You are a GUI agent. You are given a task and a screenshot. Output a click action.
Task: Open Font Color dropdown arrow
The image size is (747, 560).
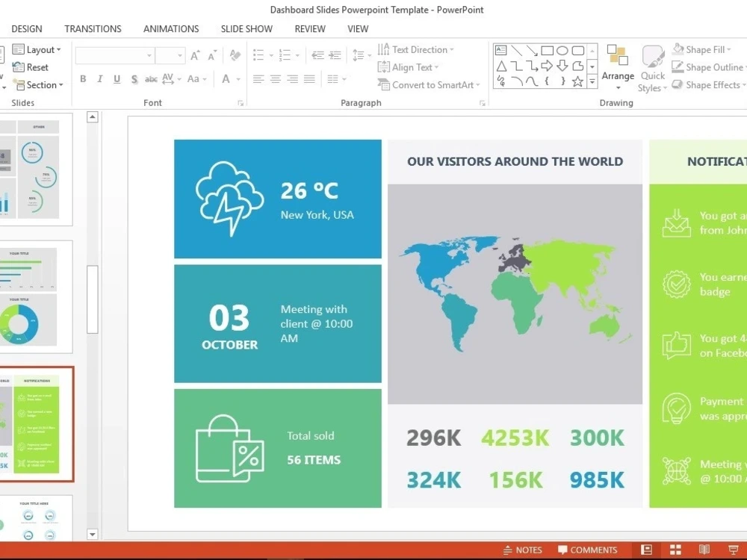[238, 80]
